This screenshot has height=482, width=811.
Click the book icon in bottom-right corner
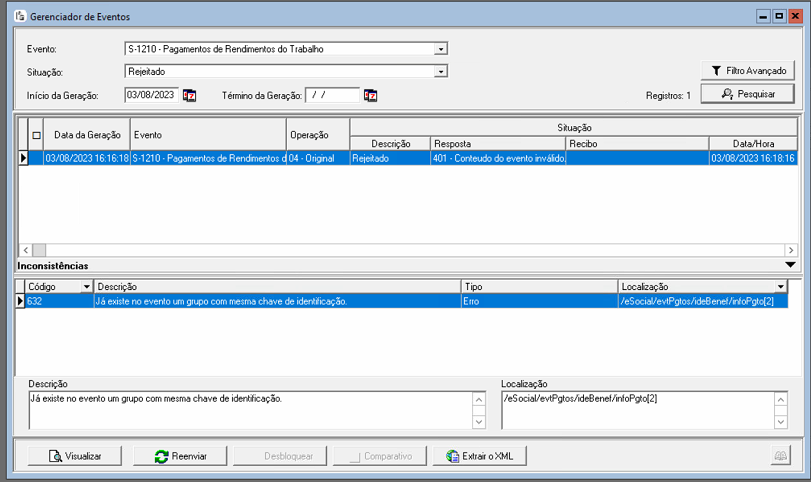click(780, 456)
